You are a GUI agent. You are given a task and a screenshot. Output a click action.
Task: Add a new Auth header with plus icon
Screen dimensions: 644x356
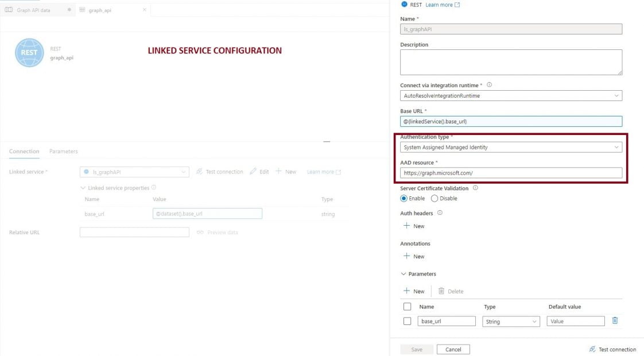(x=407, y=226)
